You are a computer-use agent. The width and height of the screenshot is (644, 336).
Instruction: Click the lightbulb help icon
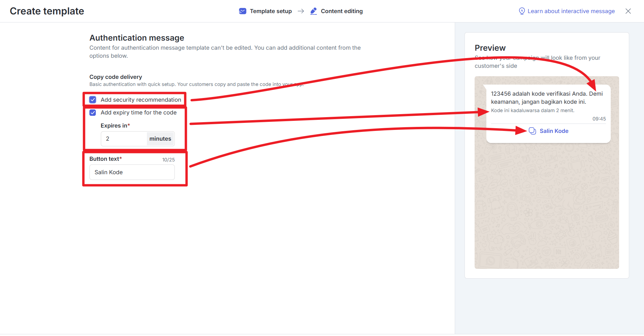tap(522, 11)
